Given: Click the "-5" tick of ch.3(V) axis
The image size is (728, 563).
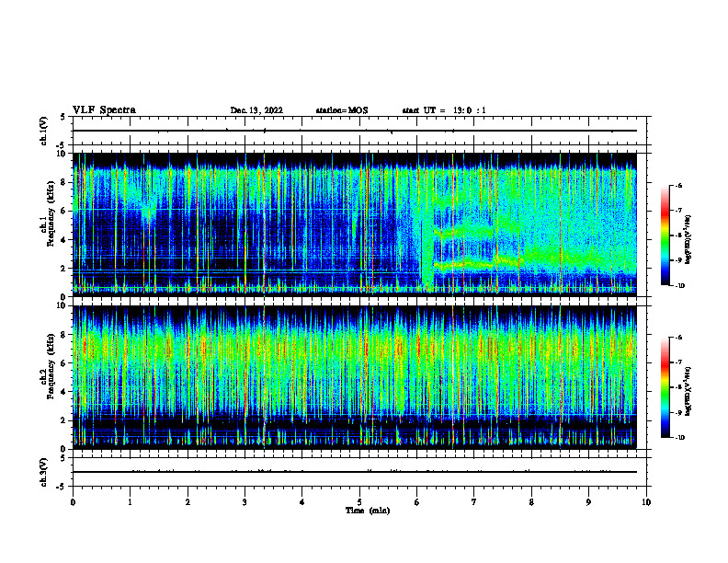Looking at the screenshot, I should (x=63, y=487).
